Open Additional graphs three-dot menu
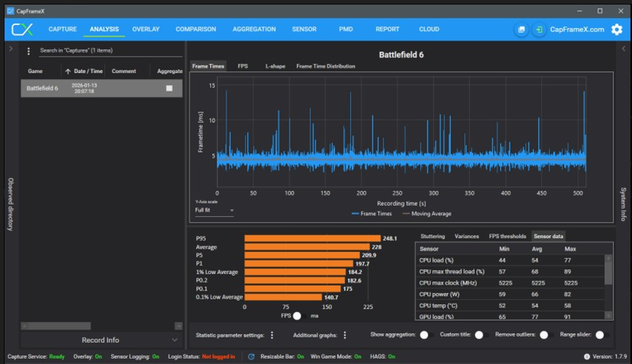 (345, 335)
